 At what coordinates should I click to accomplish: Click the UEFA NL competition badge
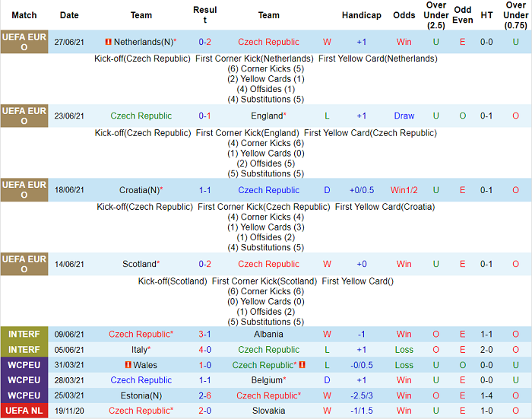(24, 411)
